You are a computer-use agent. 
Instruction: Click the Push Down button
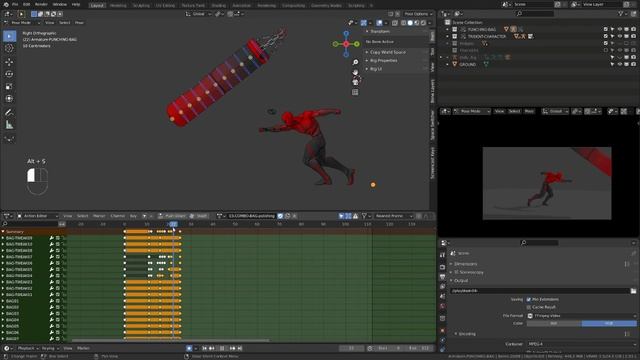point(172,216)
